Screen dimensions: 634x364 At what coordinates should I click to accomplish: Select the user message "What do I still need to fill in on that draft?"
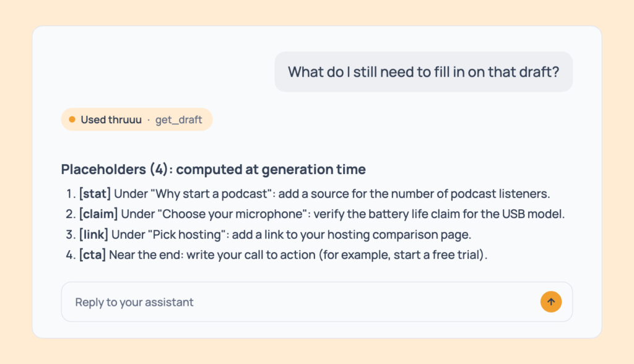(x=423, y=72)
